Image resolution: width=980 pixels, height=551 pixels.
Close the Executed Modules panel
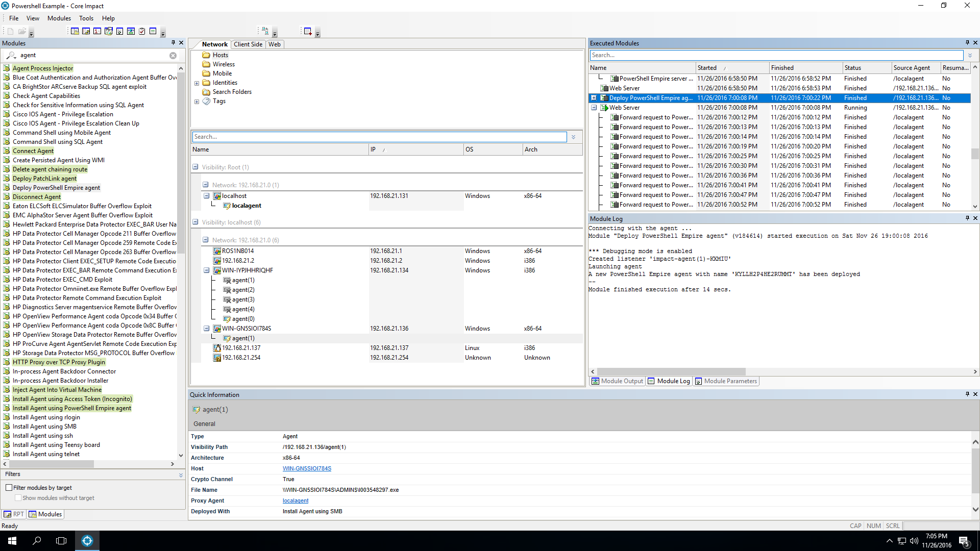coord(975,43)
